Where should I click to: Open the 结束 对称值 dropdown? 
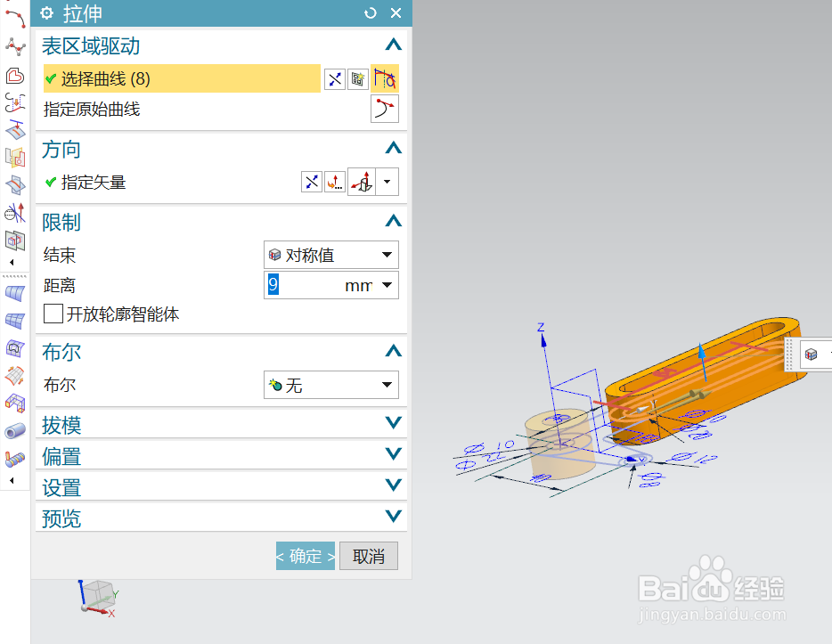pos(331,255)
